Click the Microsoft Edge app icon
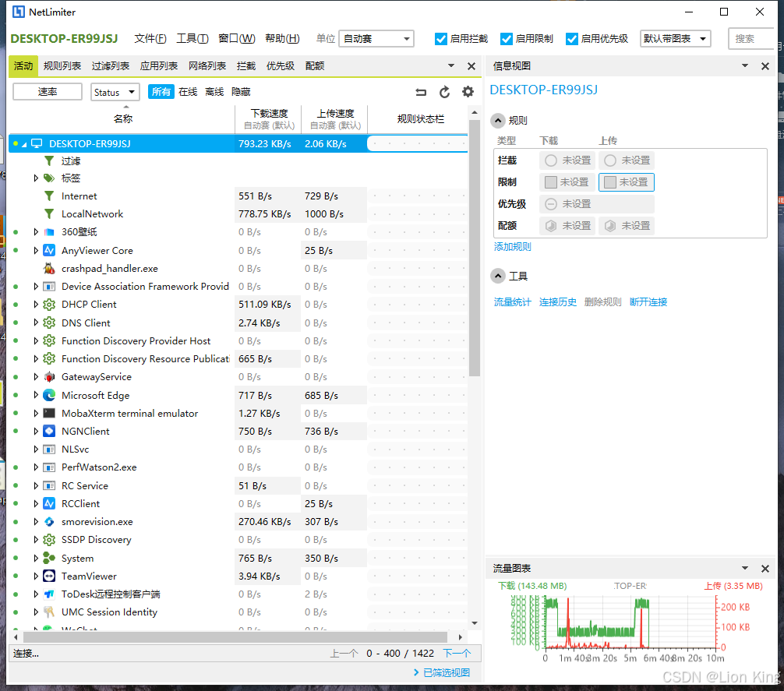 [x=49, y=395]
